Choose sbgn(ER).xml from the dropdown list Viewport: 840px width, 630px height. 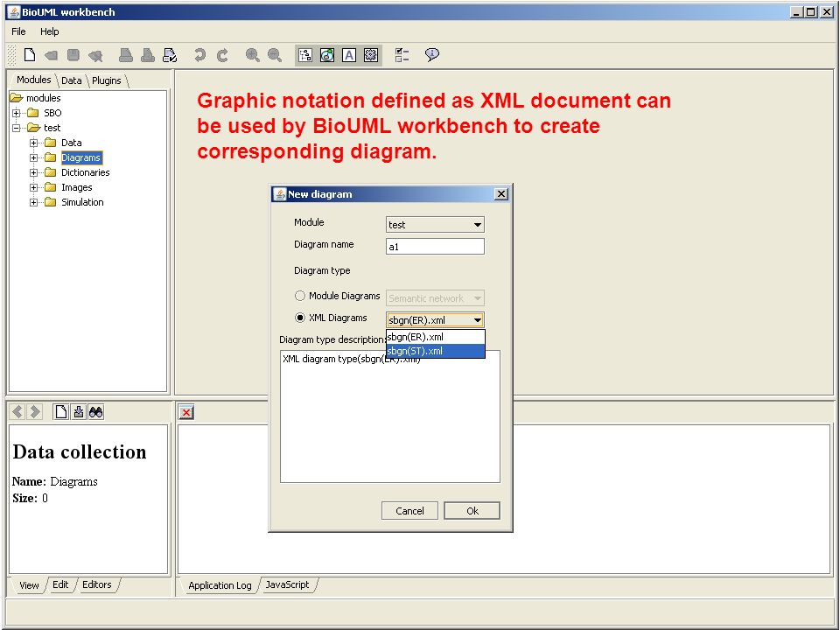[435, 337]
